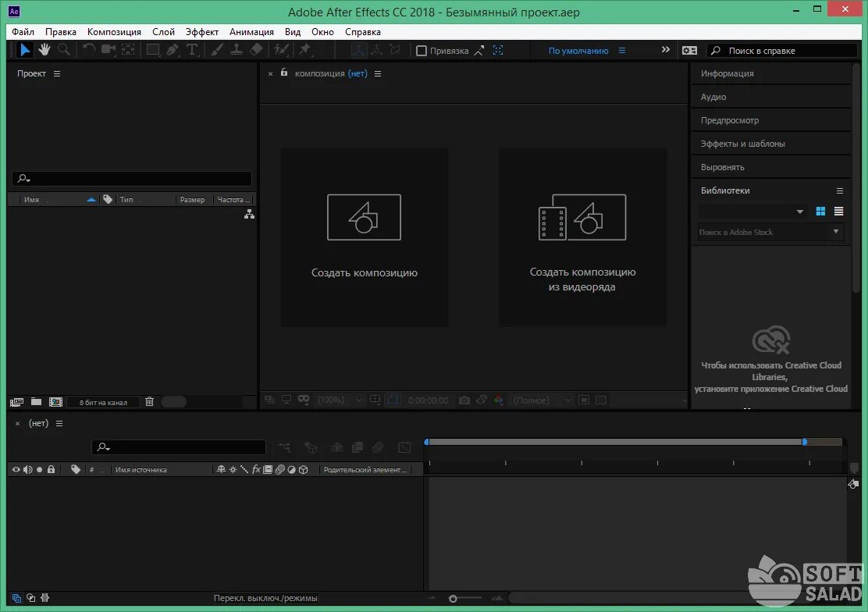This screenshot has width=868, height=612.
Task: Click inside the Project panel search field
Action: point(132,178)
